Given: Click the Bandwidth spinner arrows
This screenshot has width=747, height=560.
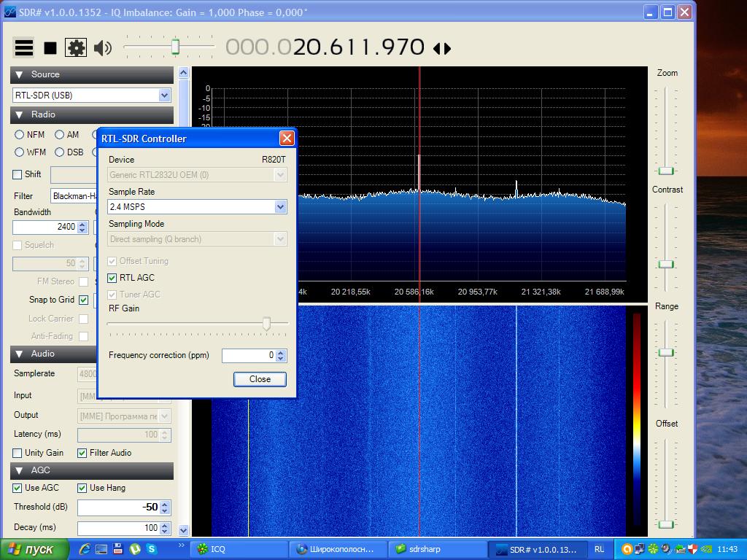Looking at the screenshot, I should (x=82, y=227).
